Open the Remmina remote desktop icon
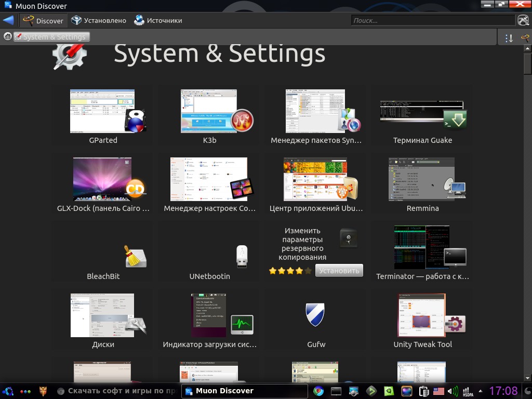532x399 pixels. click(455, 188)
